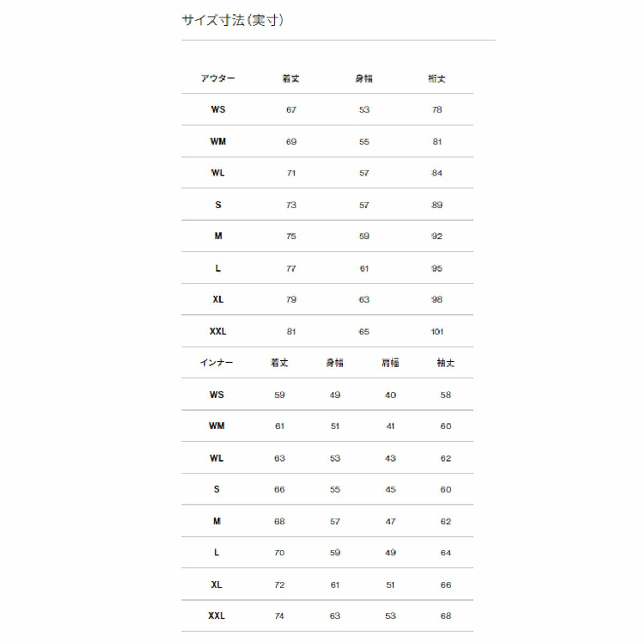Click the 袖丈 column header
The width and height of the screenshot is (644, 644).
(x=445, y=363)
